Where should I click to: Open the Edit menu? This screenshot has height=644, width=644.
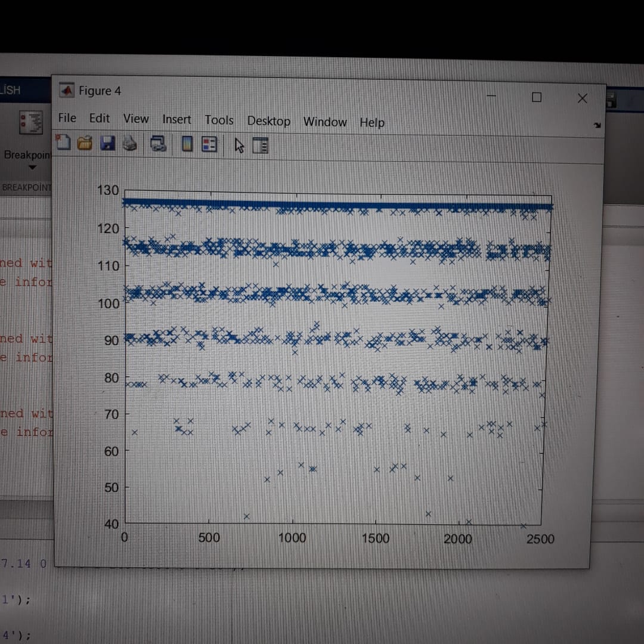100,118
